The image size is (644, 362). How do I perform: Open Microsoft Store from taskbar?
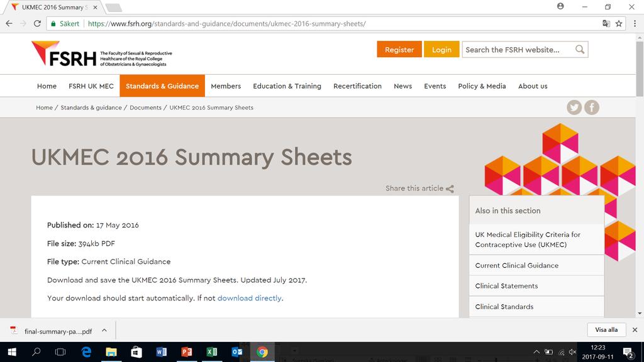point(136,352)
